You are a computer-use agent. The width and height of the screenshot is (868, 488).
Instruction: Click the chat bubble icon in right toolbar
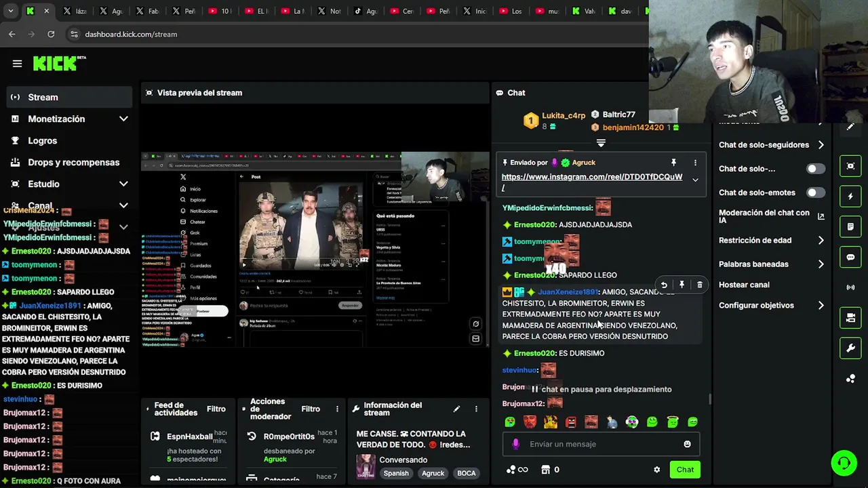pyautogui.click(x=850, y=257)
